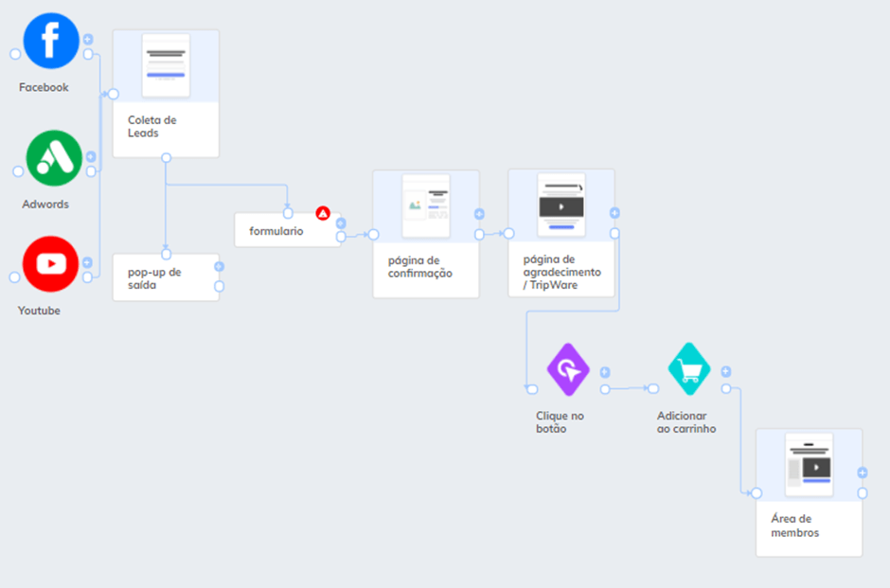Click the red warning badge on formulario

click(323, 213)
